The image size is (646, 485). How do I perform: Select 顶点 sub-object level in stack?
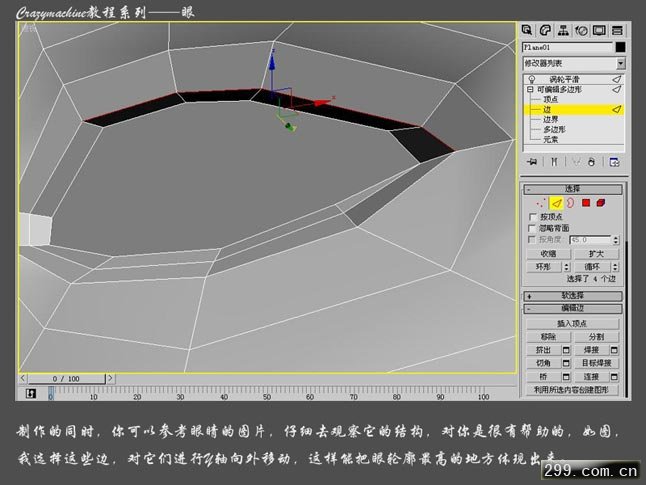pyautogui.click(x=550, y=99)
